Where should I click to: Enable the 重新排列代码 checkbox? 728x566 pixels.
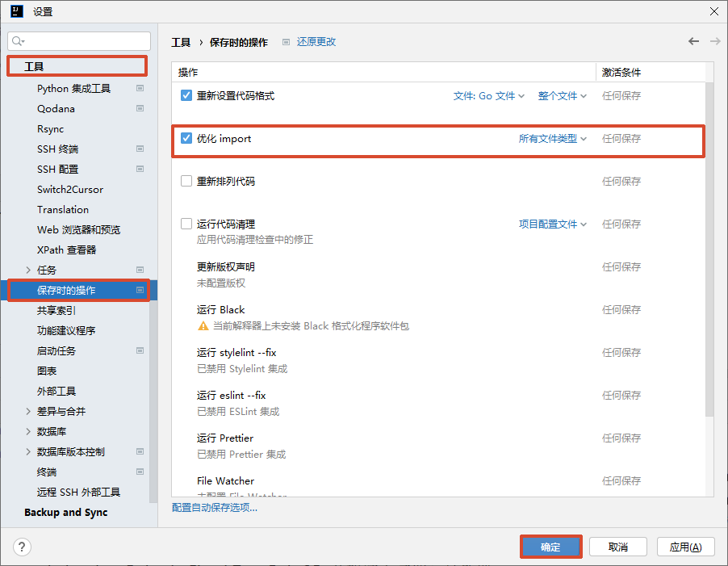pos(186,181)
